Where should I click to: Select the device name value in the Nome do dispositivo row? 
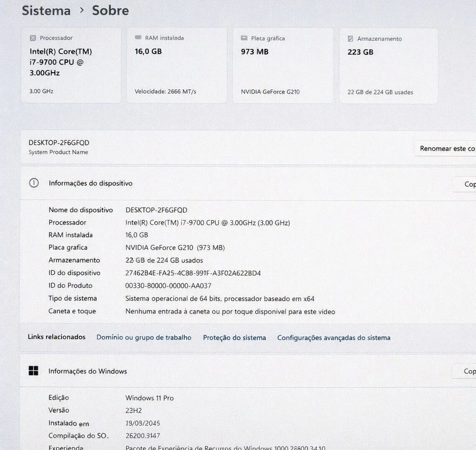tap(156, 210)
